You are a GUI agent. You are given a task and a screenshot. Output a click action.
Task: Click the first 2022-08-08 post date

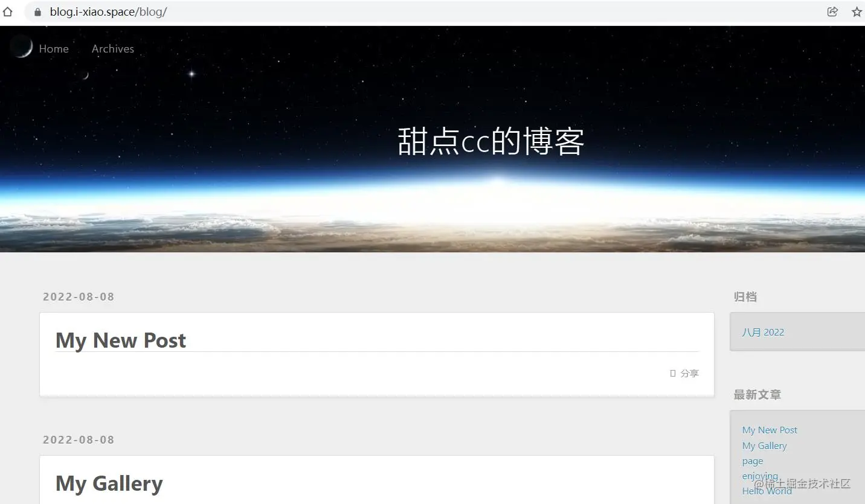pyautogui.click(x=79, y=296)
